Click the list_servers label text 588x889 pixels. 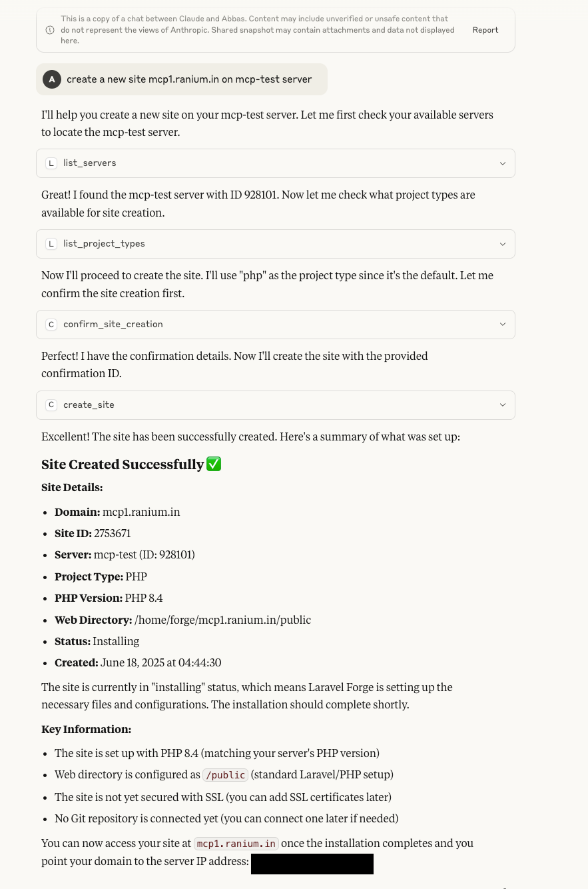(x=89, y=163)
